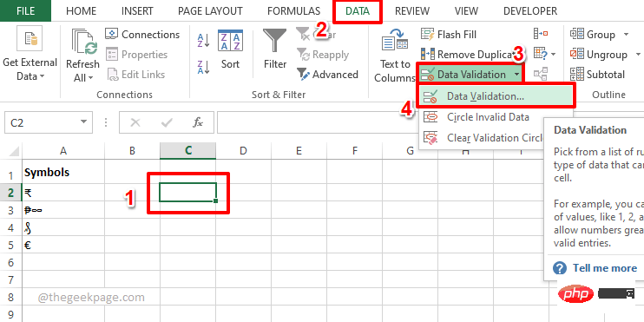The image size is (644, 322).
Task: Select selected cell C2
Action: (x=187, y=193)
